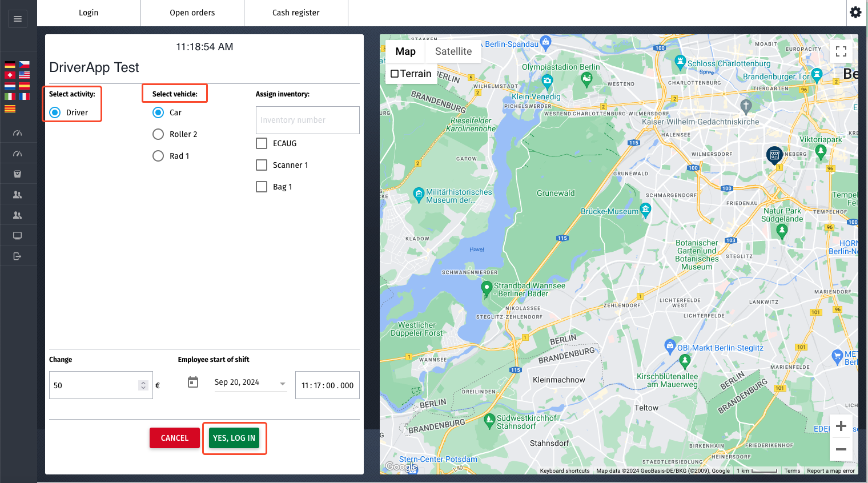Select Roller 2 as vehicle
Image resolution: width=868 pixels, height=483 pixels.
[x=158, y=134]
